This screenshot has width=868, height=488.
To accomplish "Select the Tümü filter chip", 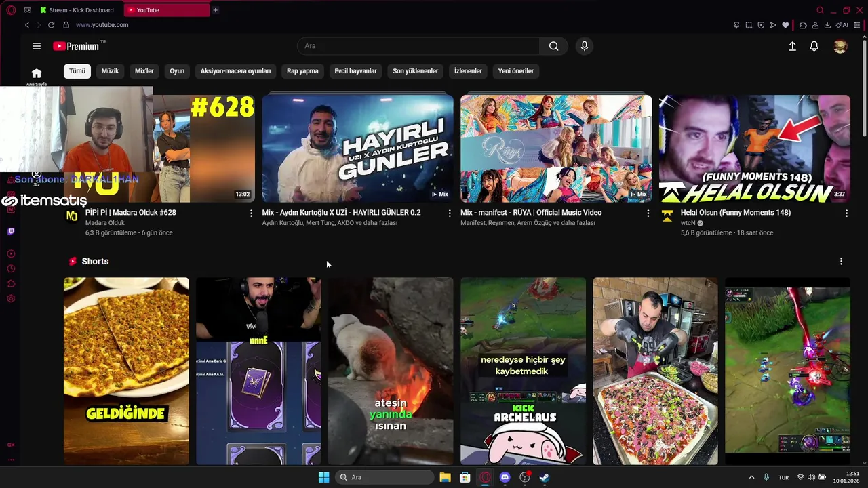I will (x=77, y=71).
